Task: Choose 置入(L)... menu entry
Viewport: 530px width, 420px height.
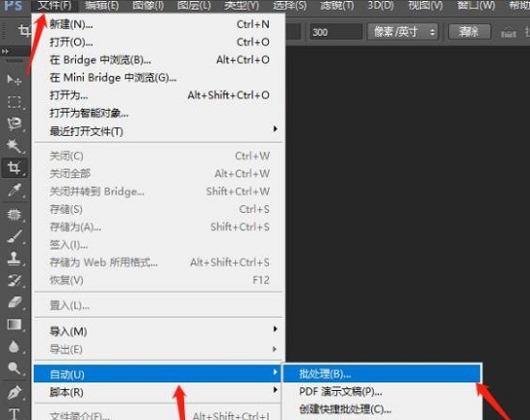Action: click(159, 305)
